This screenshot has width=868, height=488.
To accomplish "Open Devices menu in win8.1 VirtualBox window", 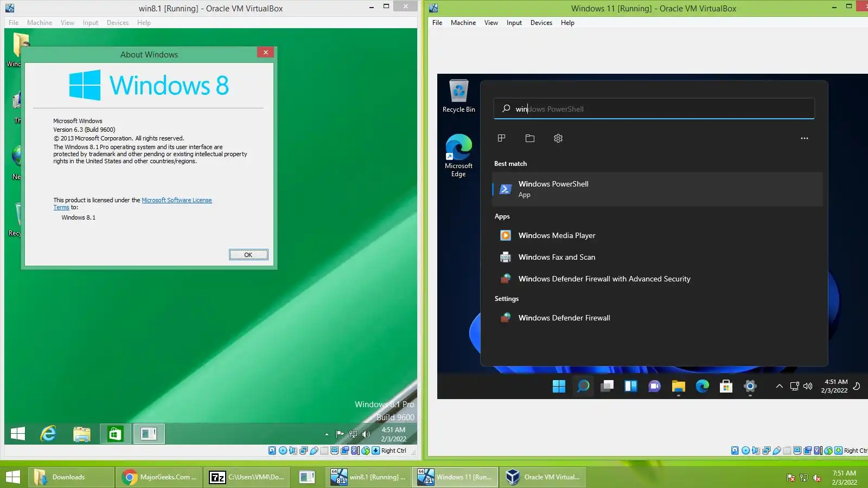I will point(118,23).
